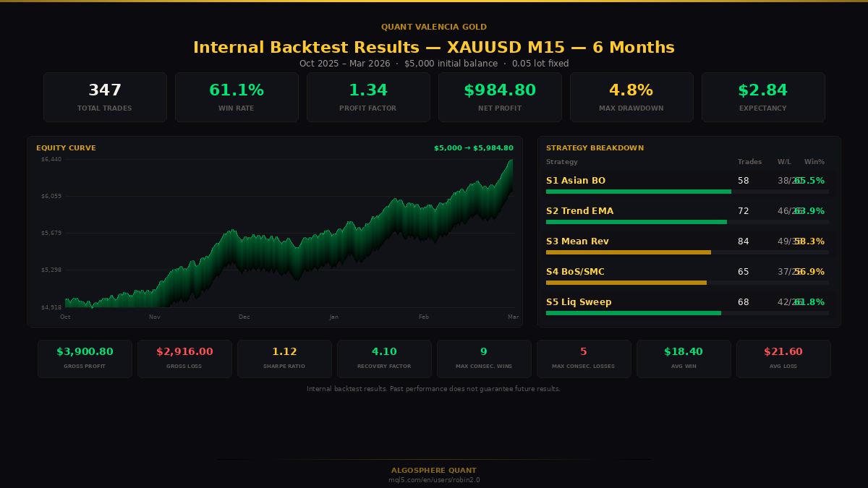This screenshot has height=488, width=868.
Task: Click the Oct 2025 – Mar 2026 subtitle
Action: (434, 64)
